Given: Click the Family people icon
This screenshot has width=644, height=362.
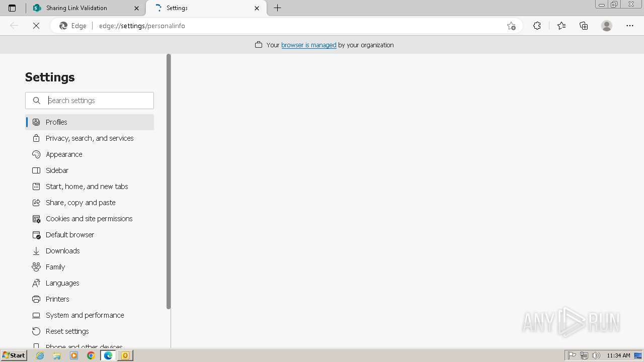Looking at the screenshot, I should tap(36, 267).
